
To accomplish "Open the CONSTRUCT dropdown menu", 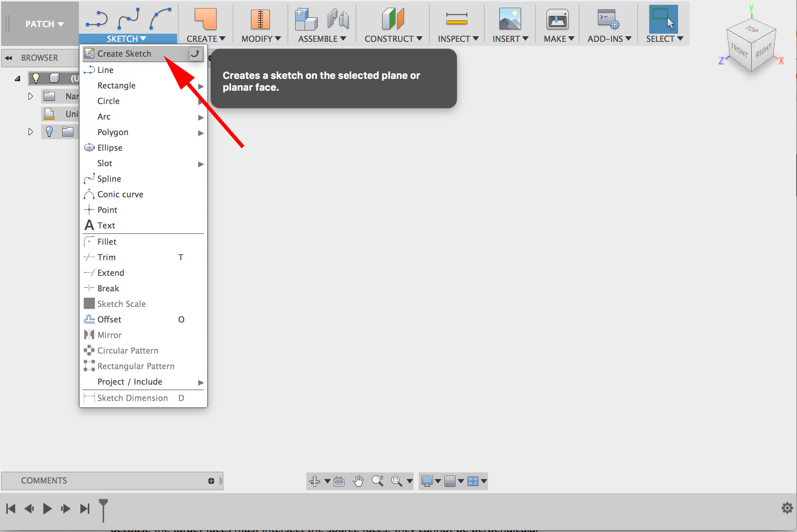I will click(x=393, y=39).
